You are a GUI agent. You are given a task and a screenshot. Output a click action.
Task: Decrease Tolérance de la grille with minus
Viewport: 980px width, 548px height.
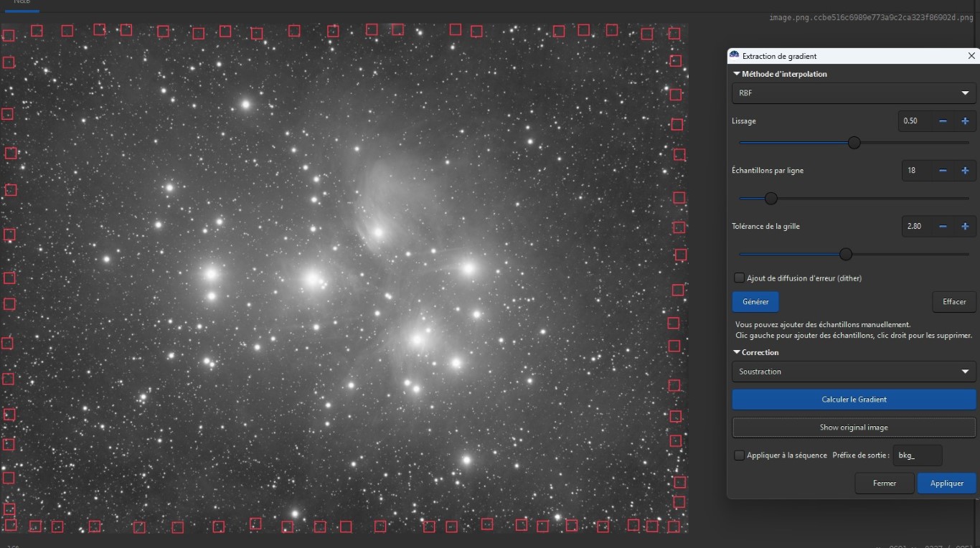click(x=943, y=227)
